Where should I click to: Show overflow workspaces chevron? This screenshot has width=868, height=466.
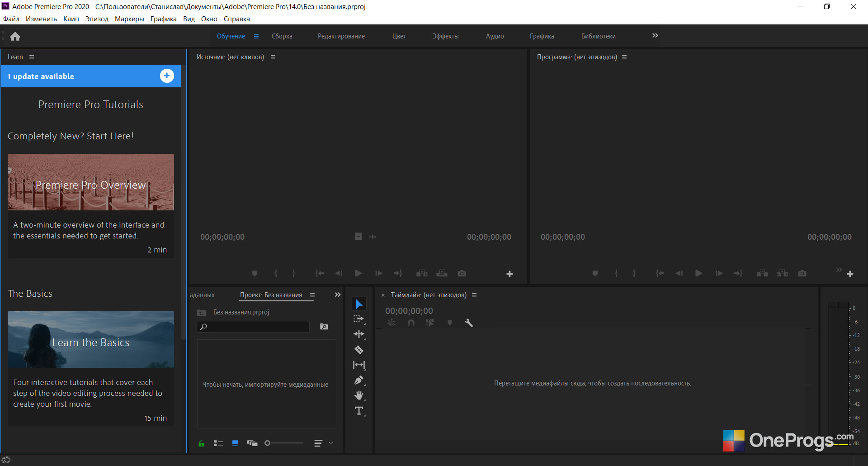click(x=655, y=35)
